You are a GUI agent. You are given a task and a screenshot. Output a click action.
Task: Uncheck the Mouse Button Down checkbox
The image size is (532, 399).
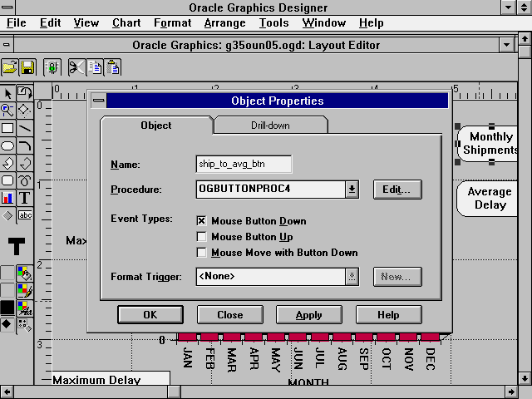pyautogui.click(x=201, y=221)
